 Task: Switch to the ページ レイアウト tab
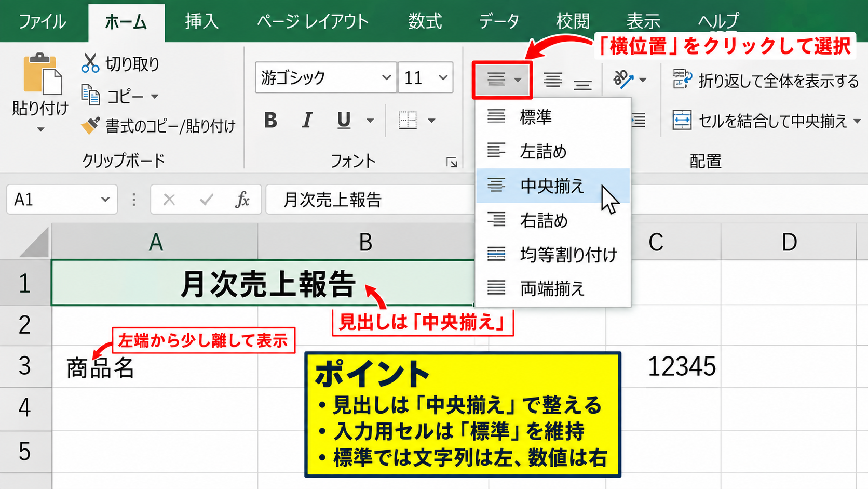[313, 21]
